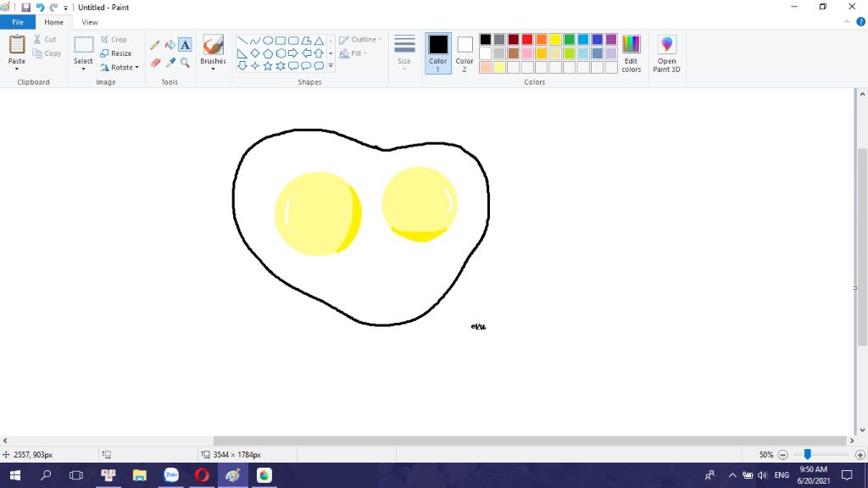Choose the Up arrow shape
Viewport: 868px width, 488px height.
pos(319,53)
